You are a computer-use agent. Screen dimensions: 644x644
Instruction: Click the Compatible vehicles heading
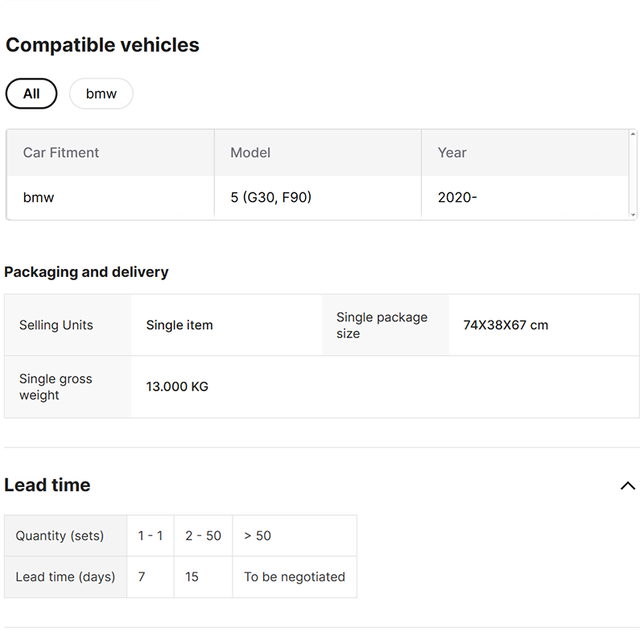(x=102, y=45)
